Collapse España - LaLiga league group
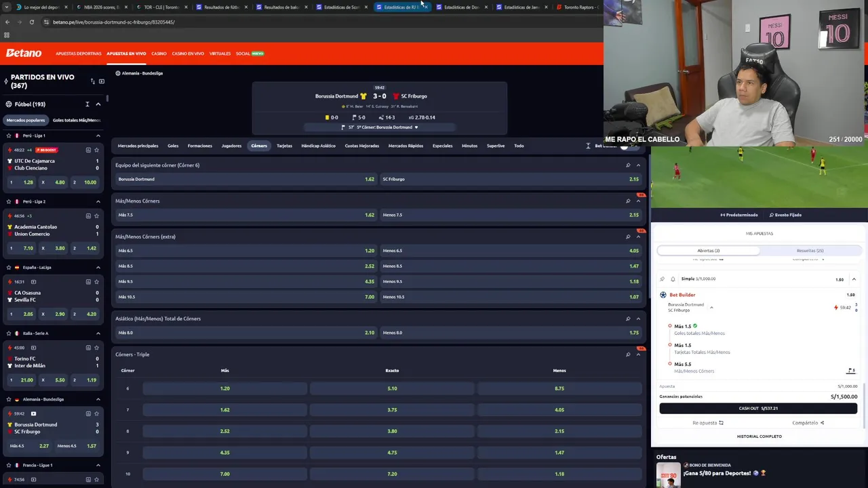 98,267
